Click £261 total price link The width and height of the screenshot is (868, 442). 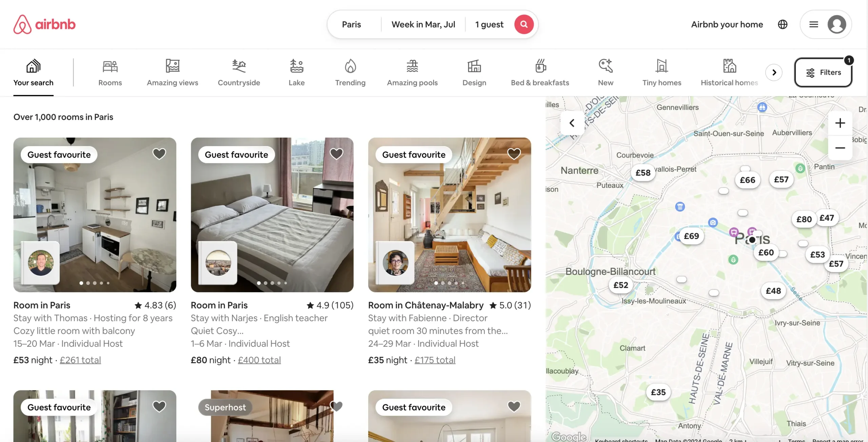point(80,359)
